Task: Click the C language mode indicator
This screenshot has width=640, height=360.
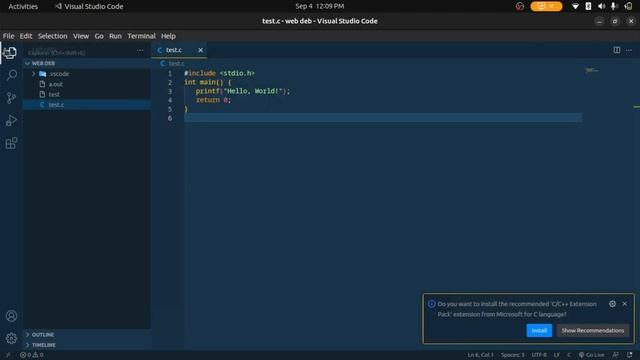Action: [x=569, y=355]
